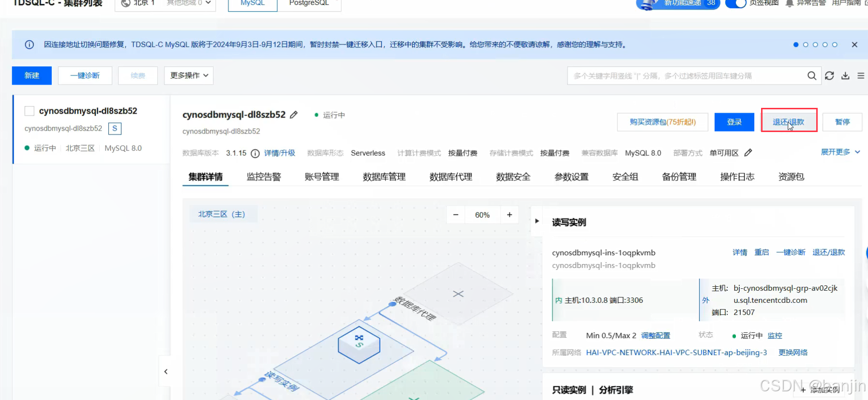Click the blue 登录 button
This screenshot has height=400, width=868.
734,122
